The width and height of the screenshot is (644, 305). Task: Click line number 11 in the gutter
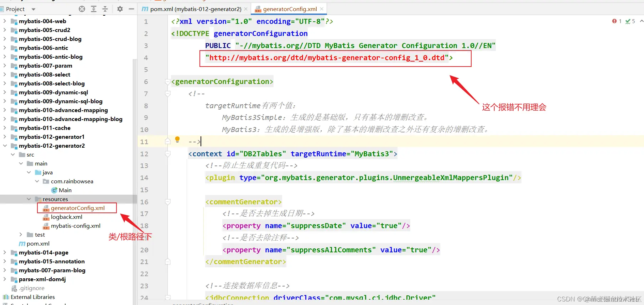(x=144, y=142)
